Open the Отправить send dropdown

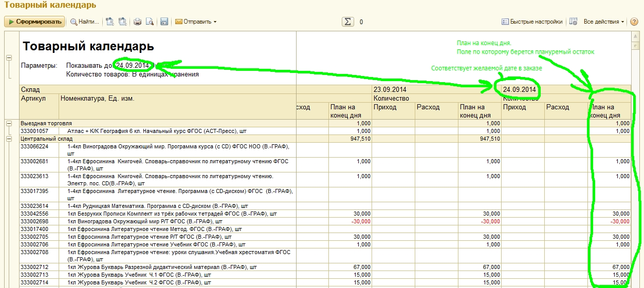tap(196, 22)
